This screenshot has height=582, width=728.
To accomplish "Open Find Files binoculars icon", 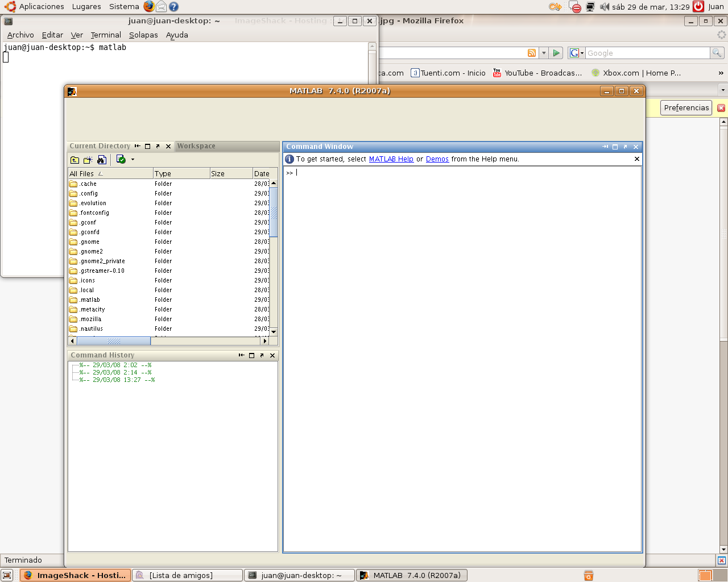I will (x=102, y=160).
